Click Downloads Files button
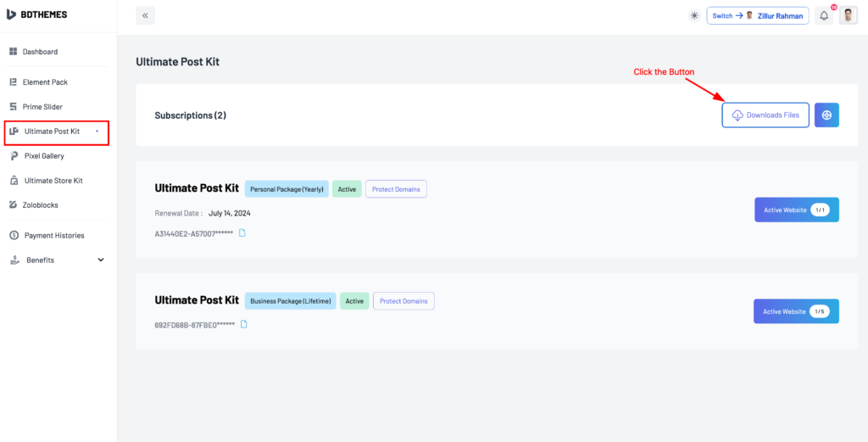This screenshot has height=442, width=868. (x=765, y=115)
